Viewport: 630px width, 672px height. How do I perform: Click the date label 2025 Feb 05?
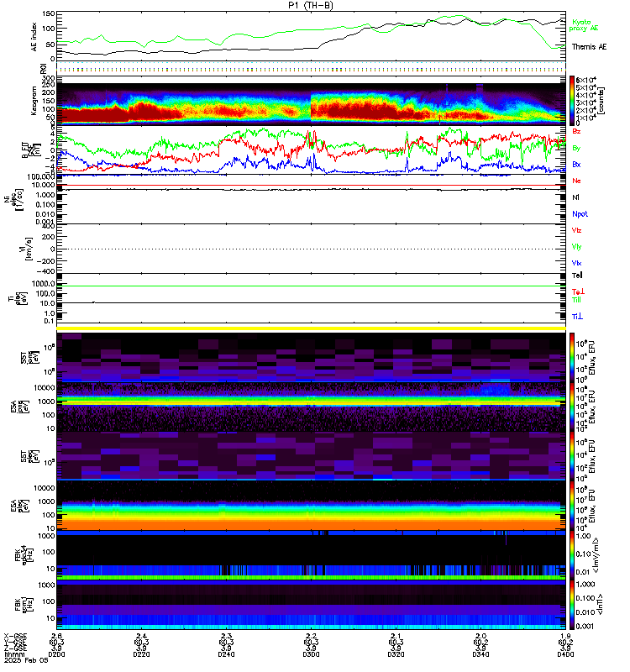(x=26, y=660)
